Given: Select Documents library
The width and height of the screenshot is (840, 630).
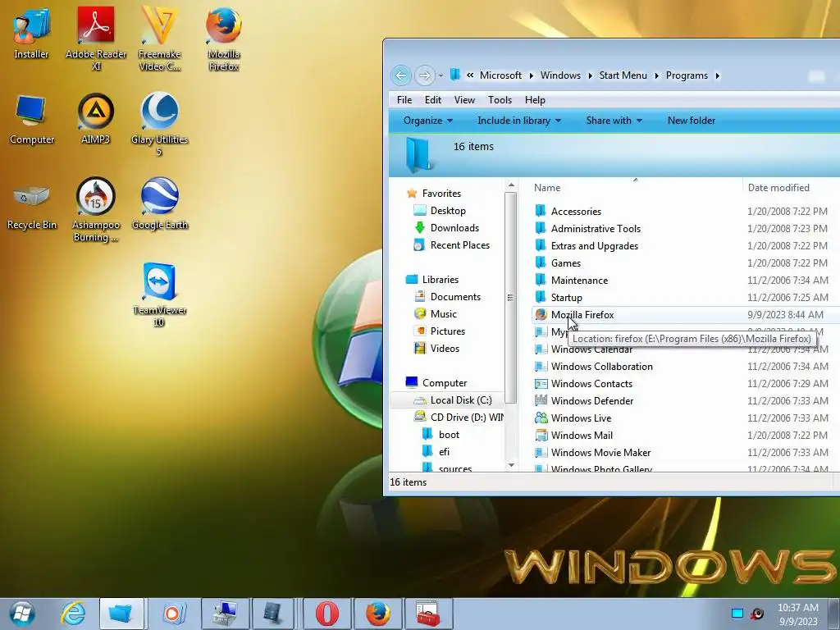Looking at the screenshot, I should tap(455, 297).
